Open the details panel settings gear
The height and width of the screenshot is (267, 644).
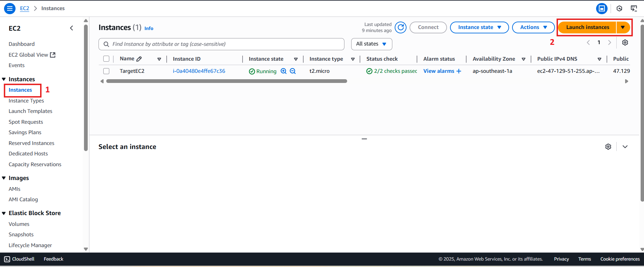coord(608,147)
